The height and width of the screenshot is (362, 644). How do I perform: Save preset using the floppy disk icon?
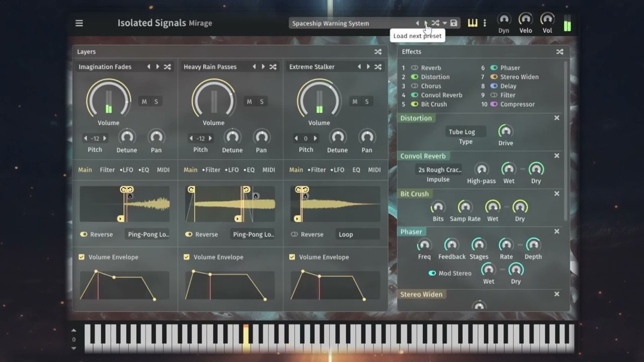pyautogui.click(x=454, y=23)
